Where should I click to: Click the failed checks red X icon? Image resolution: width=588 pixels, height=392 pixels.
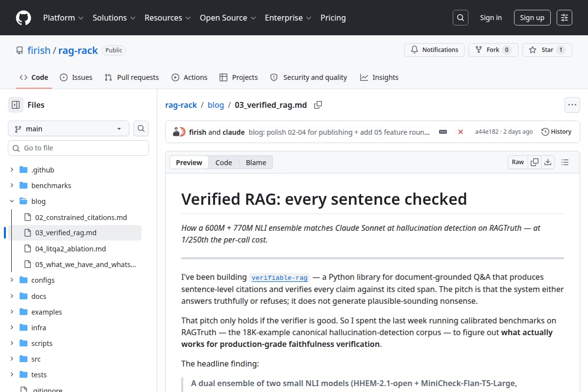click(x=461, y=132)
